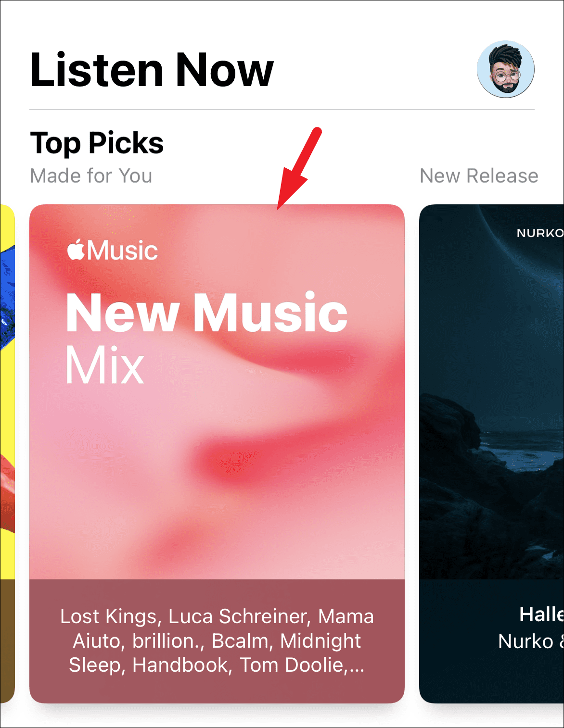Tap the "Mix" word on the pink card
Viewport: 564px width, 728px height.
click(x=105, y=365)
